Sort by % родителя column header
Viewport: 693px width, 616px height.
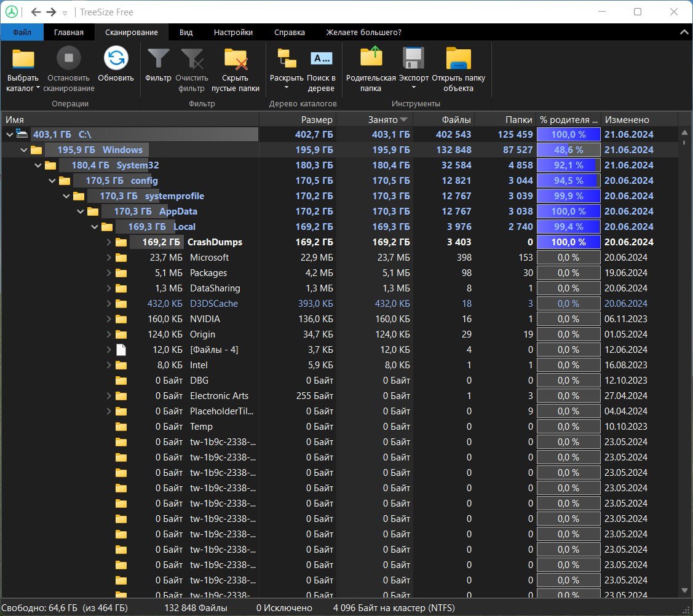pos(569,119)
